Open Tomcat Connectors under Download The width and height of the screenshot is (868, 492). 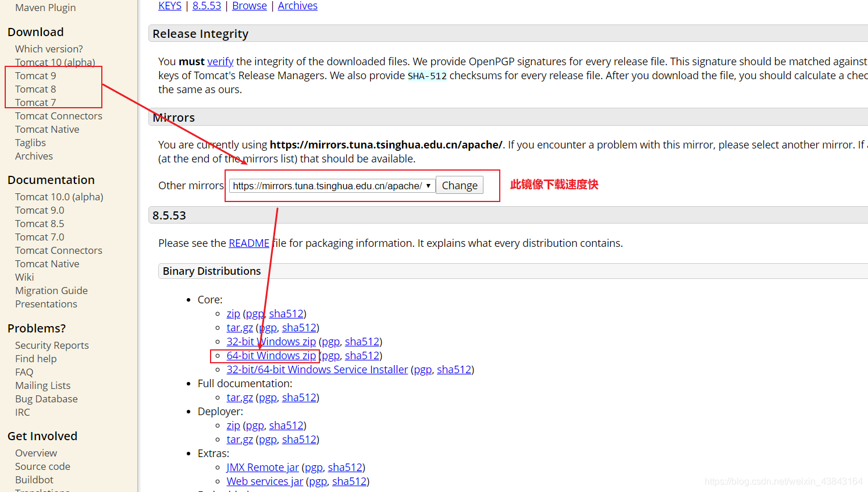(x=59, y=116)
